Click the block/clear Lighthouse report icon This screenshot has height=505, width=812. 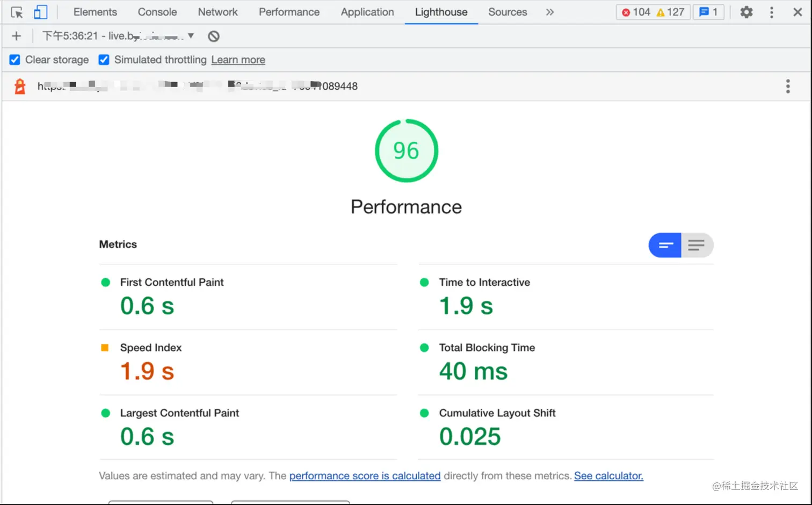(x=213, y=36)
